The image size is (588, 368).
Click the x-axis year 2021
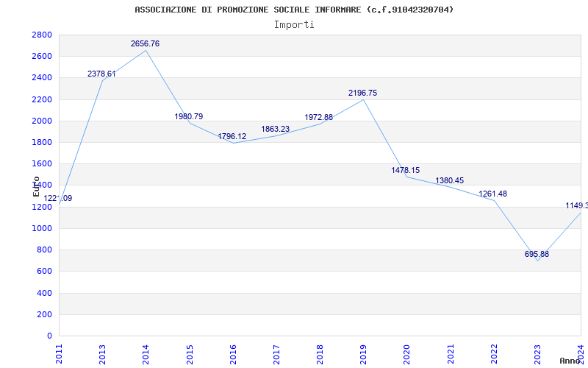[451, 355]
